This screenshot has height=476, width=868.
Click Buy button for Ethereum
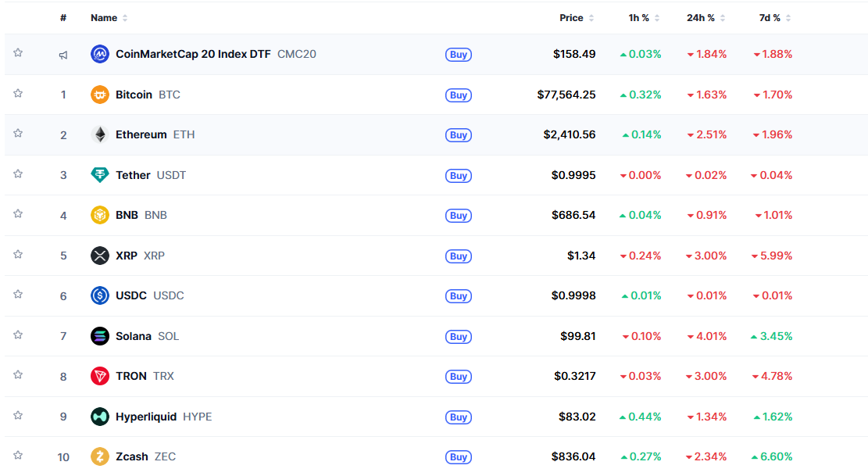[x=459, y=135]
